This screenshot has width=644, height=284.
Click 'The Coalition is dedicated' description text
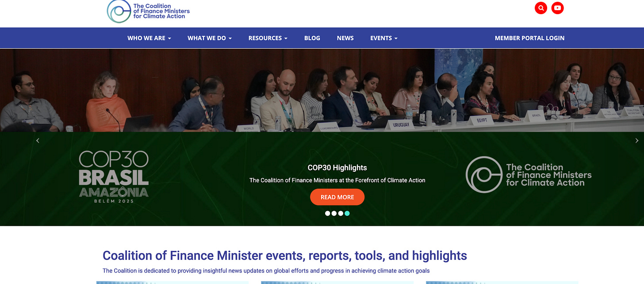point(266,271)
